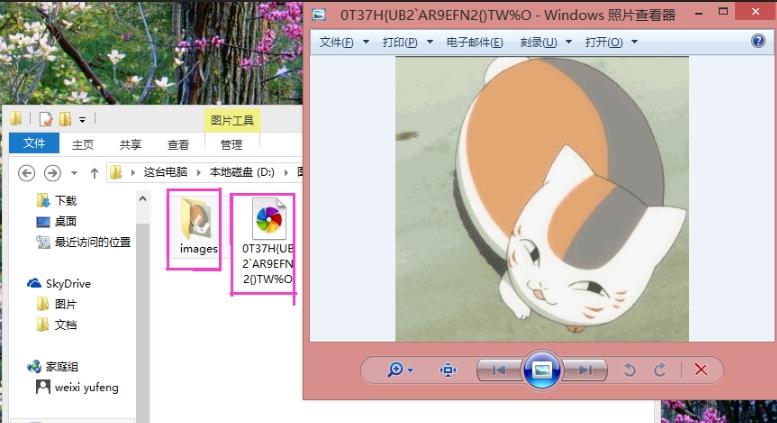Click the actual size/fit-to-window icon
Screen dimensions: 777x423
(x=448, y=370)
